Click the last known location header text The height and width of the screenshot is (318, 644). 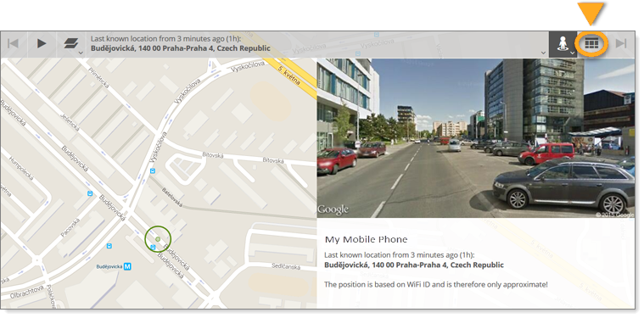tap(165, 39)
